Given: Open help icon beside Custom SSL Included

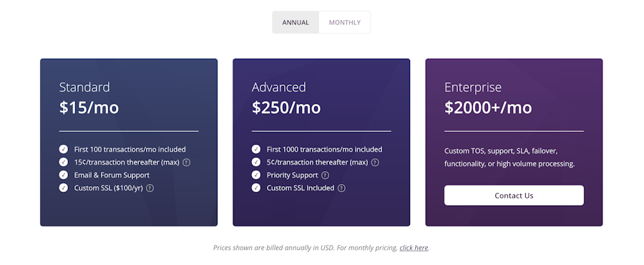Looking at the screenshot, I should [x=341, y=188].
